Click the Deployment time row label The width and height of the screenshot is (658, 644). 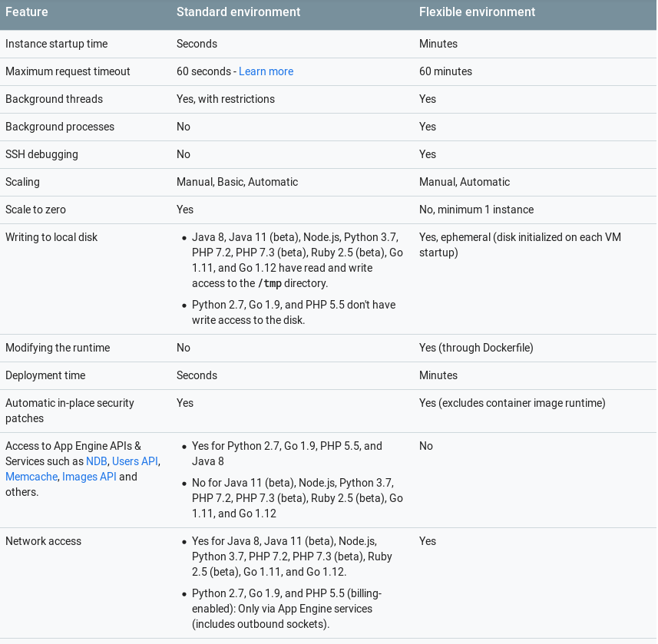click(x=45, y=375)
